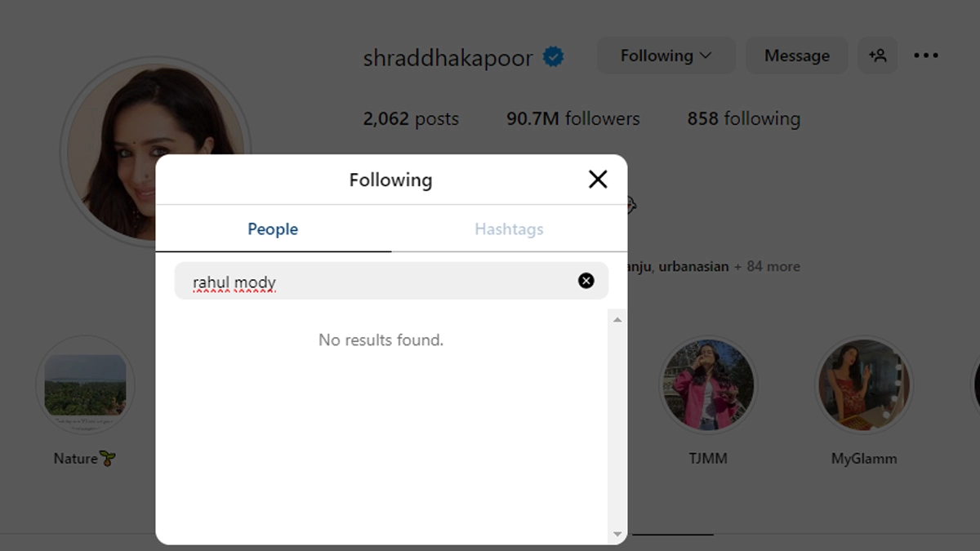Click the + 84 more followed-by link

767,266
